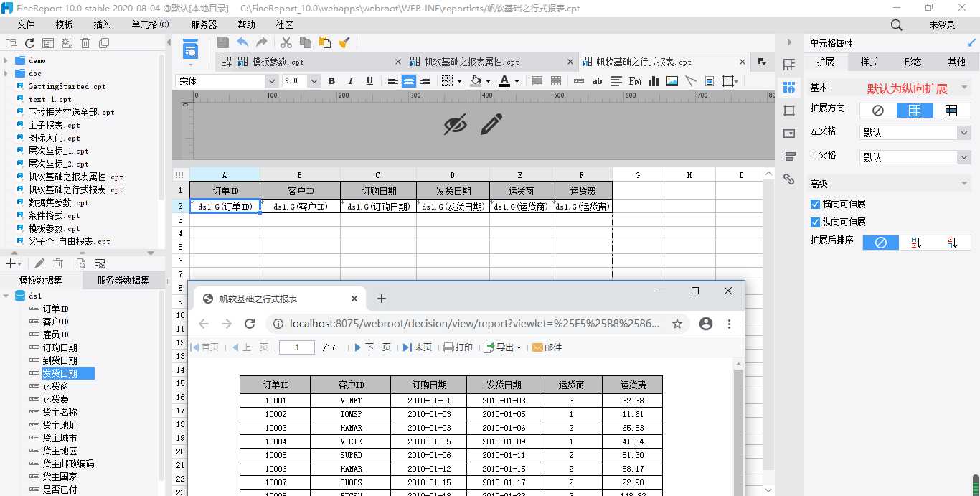Switch to 服务器数据集 tab
Image resolution: width=980 pixels, height=496 pixels.
coord(123,280)
